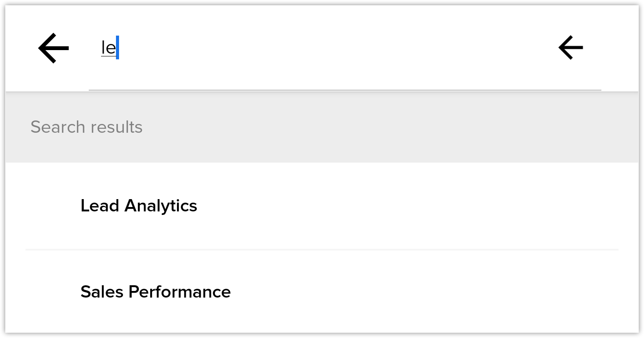The height and width of the screenshot is (338, 644).
Task: Choose the second search result entry
Action: pyautogui.click(x=156, y=292)
